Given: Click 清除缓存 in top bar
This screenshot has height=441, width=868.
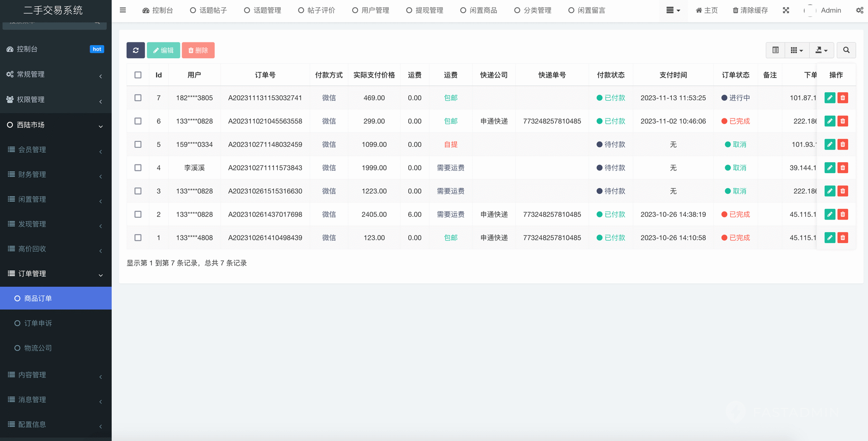Looking at the screenshot, I should pos(750,10).
